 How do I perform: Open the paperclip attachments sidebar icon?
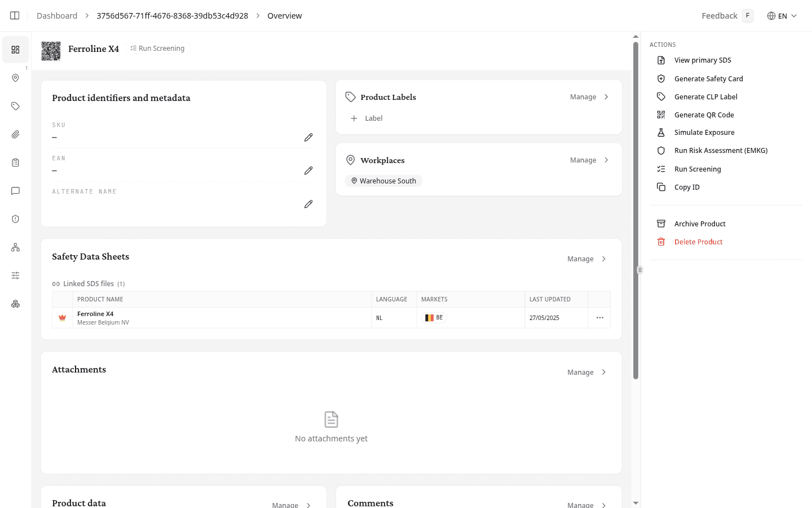[x=15, y=134]
